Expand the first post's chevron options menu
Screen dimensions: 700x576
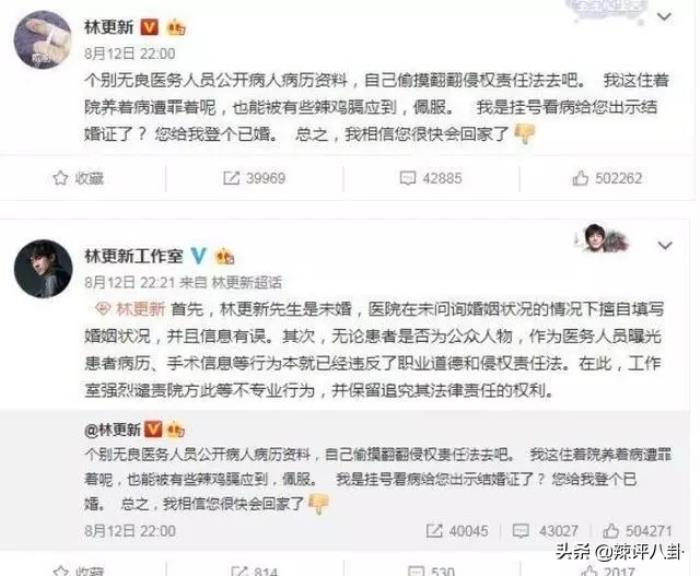(664, 17)
